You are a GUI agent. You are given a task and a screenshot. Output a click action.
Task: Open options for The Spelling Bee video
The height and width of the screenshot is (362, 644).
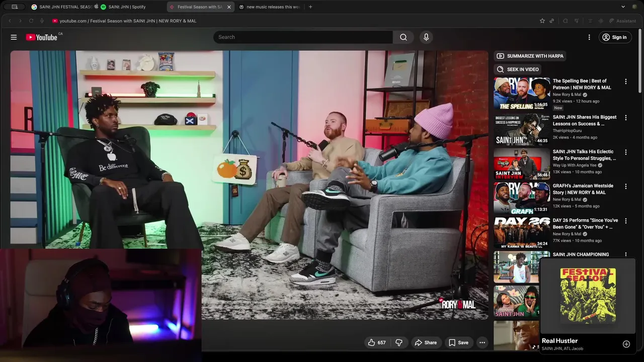(626, 81)
